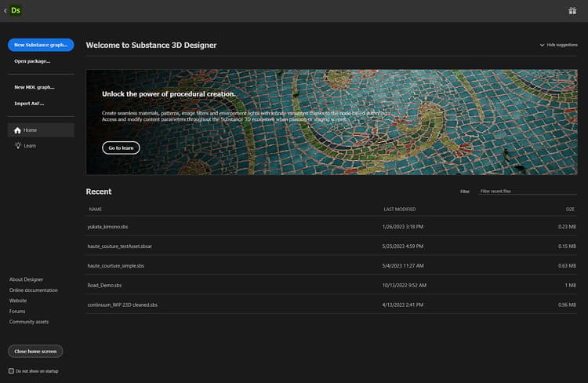Sort recent files by Name column header
The width and height of the screenshot is (588, 383).
95,209
